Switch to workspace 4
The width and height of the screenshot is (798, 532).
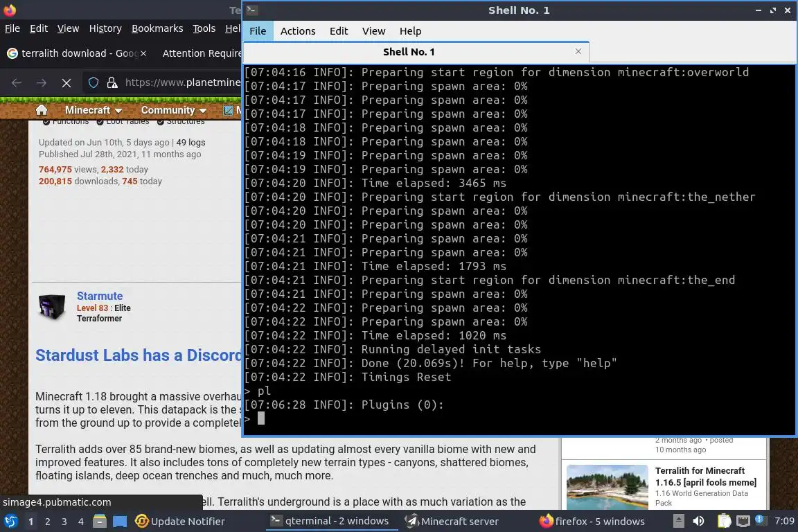[81, 522]
